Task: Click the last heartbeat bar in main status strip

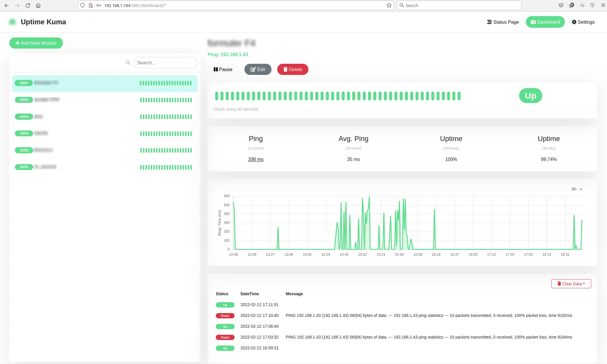Action: (459, 96)
